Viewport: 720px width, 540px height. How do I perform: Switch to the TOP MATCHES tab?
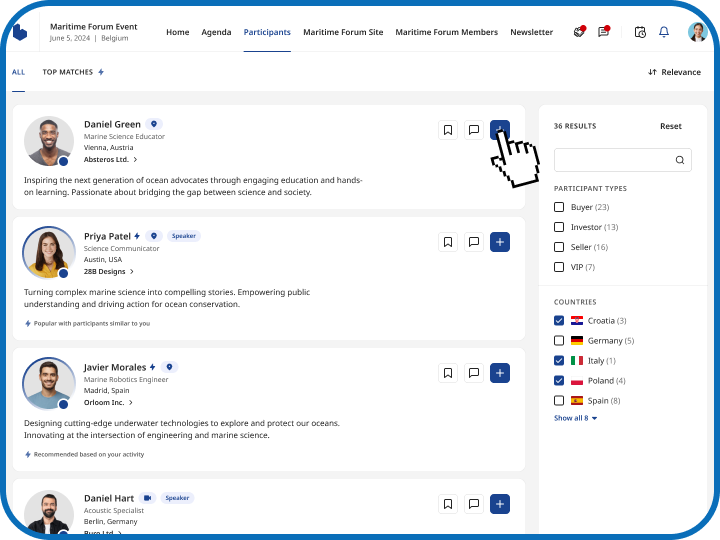pyautogui.click(x=73, y=72)
